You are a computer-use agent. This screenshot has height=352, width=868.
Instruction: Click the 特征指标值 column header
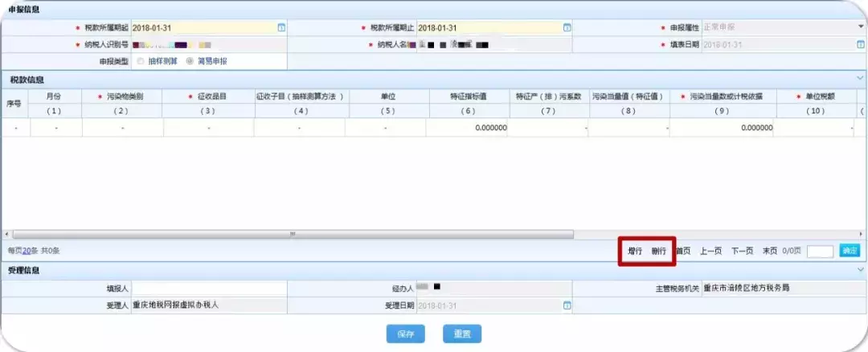click(469, 96)
